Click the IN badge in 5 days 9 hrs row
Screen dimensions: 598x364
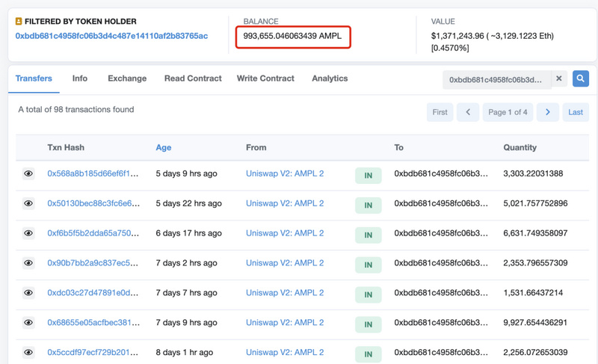pyautogui.click(x=368, y=176)
